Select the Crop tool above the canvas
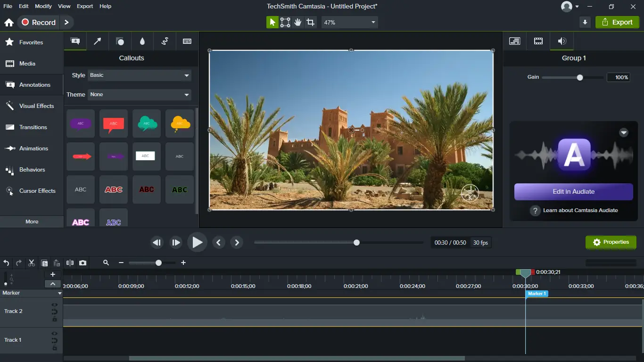 point(310,22)
